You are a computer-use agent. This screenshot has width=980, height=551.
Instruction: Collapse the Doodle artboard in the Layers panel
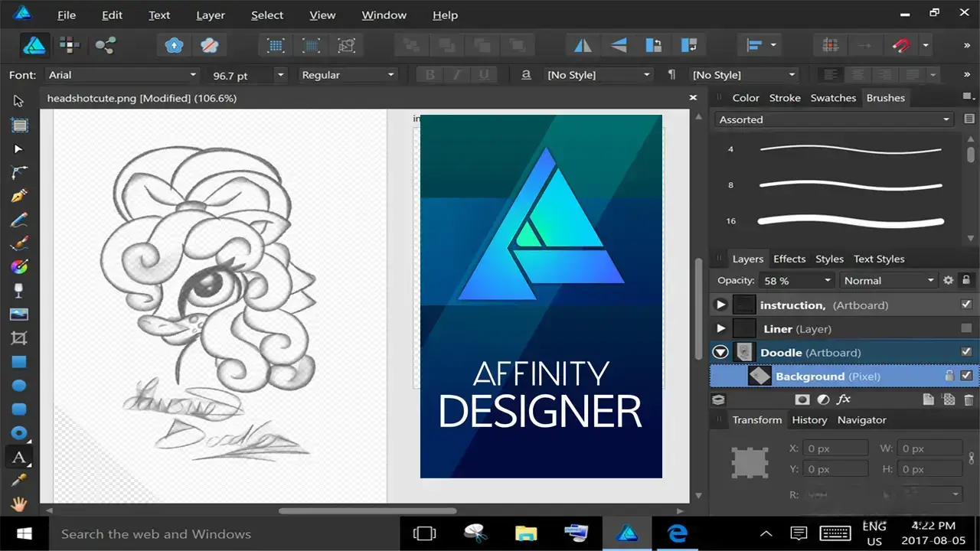(x=720, y=351)
